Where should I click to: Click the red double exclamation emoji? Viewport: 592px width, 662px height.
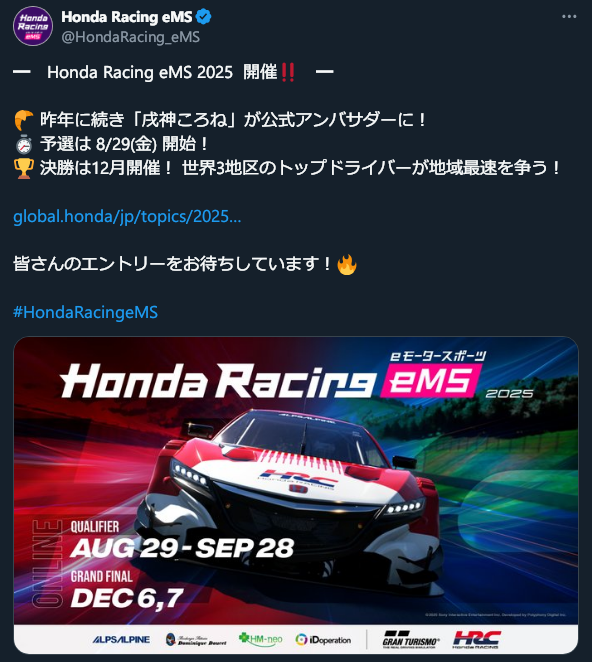pos(288,72)
